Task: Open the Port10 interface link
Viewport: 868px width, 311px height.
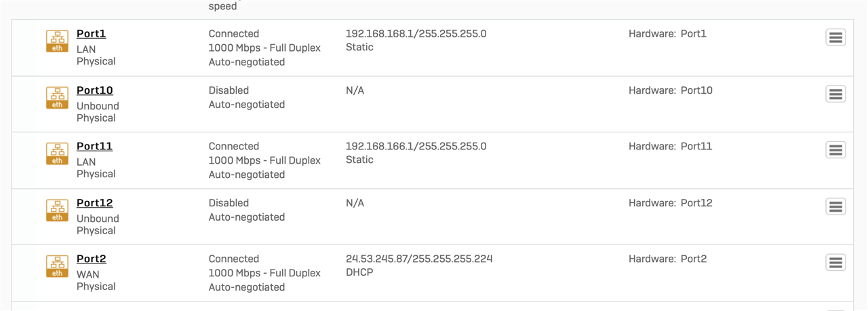Action: point(94,90)
